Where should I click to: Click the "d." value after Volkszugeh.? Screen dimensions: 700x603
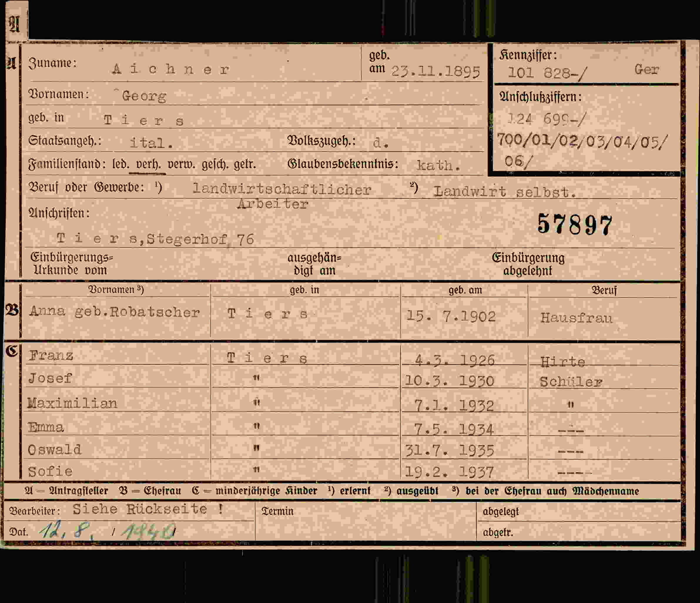381,143
